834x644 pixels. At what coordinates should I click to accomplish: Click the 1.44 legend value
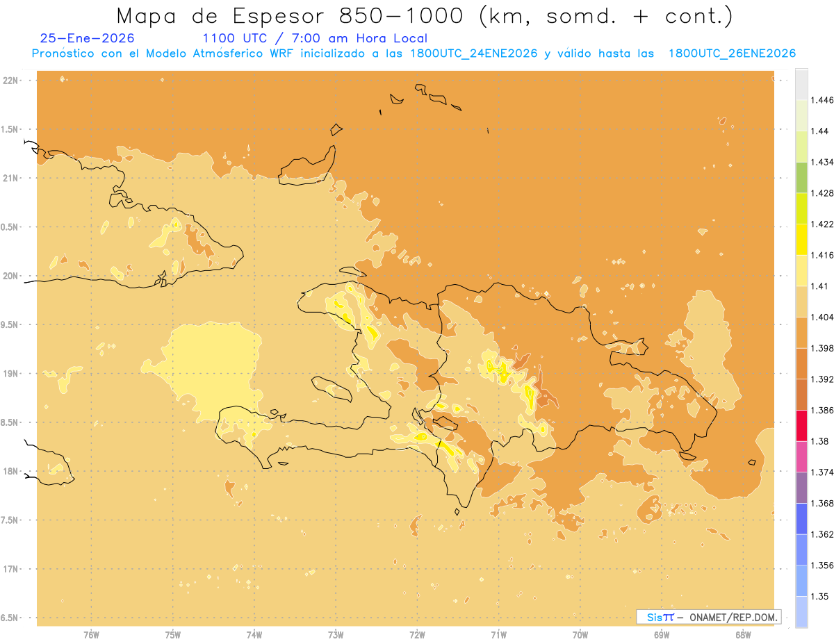tap(820, 131)
